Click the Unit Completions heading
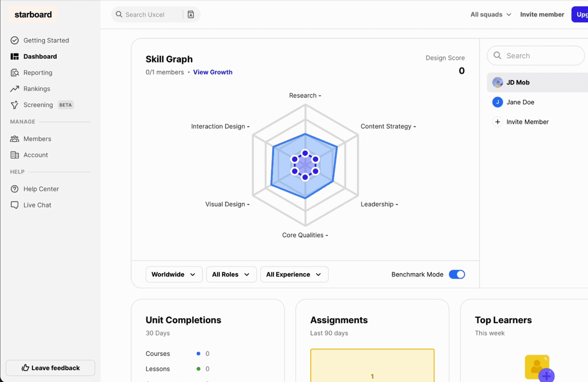This screenshot has width=588, height=382. 183,320
